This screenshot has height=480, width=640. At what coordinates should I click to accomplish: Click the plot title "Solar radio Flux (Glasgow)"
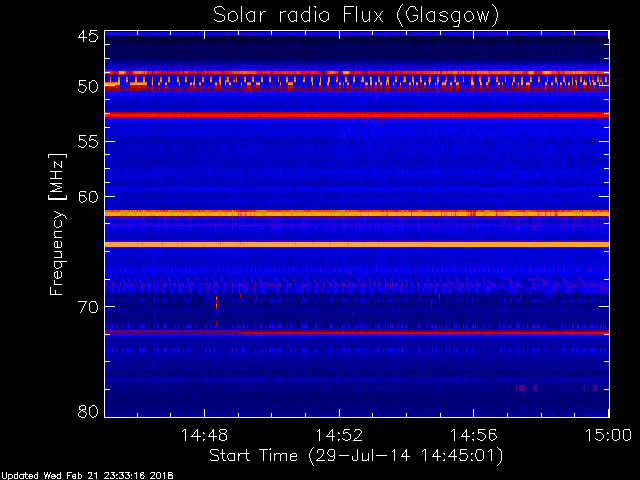coord(356,16)
